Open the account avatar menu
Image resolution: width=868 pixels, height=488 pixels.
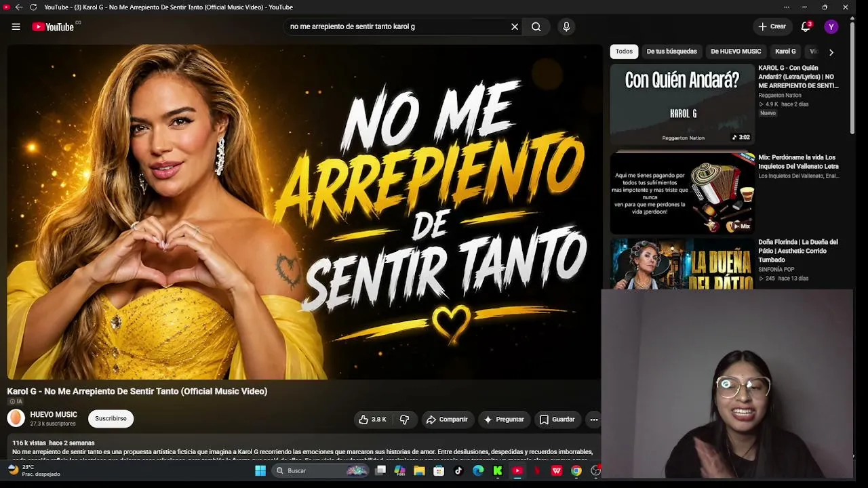pyautogui.click(x=831, y=26)
